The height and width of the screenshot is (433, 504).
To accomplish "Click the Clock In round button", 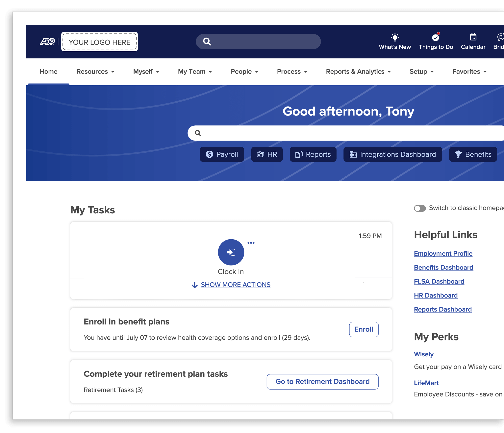I will 231,252.
